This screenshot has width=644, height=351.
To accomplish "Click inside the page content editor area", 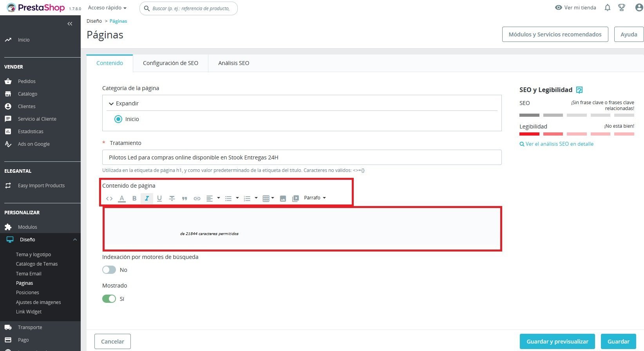I will pos(302,229).
